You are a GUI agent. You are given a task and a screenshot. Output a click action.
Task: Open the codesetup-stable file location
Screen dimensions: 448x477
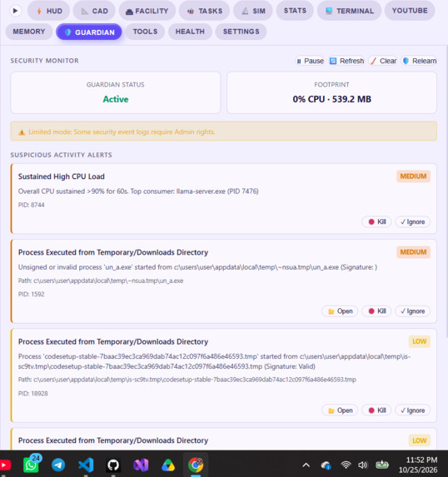click(x=340, y=410)
